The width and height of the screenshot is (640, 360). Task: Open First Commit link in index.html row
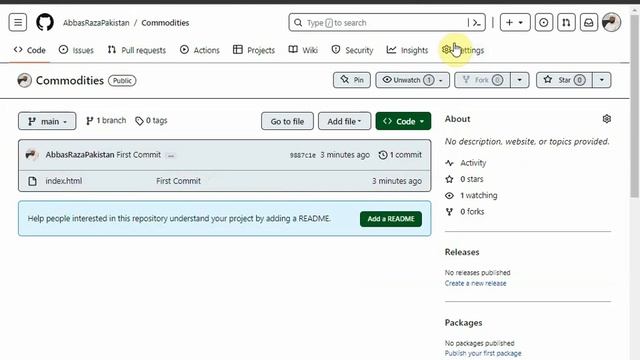click(x=178, y=181)
